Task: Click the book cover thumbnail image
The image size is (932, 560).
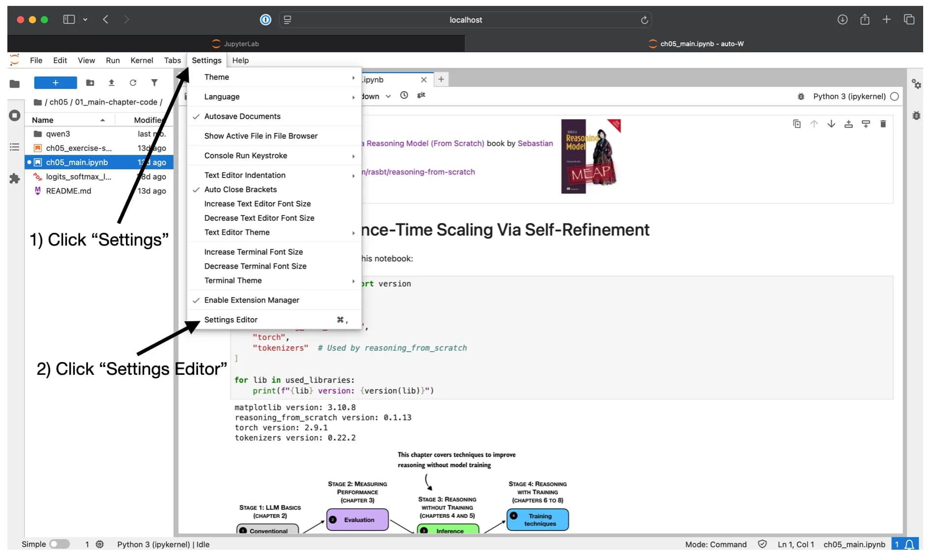Action: (x=591, y=156)
